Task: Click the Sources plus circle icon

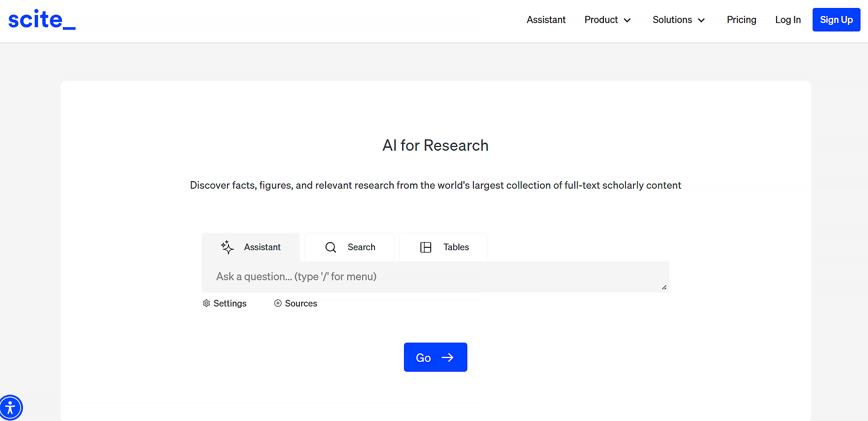Action: click(x=278, y=303)
